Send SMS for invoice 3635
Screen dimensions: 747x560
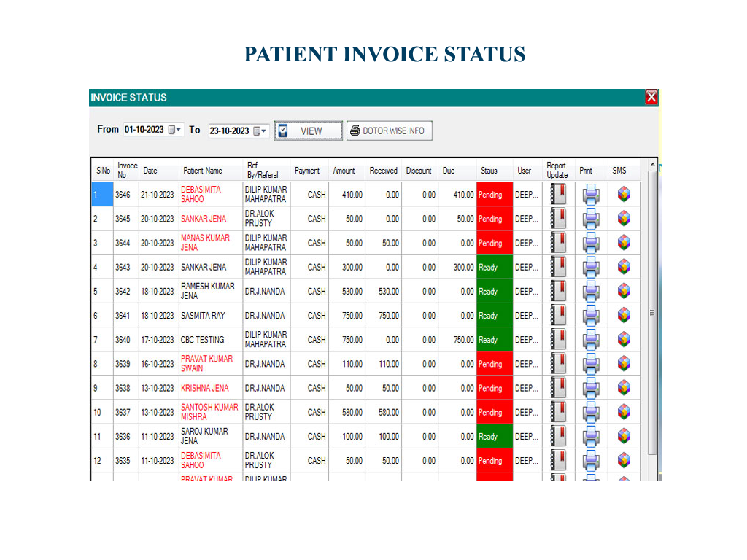(x=624, y=461)
